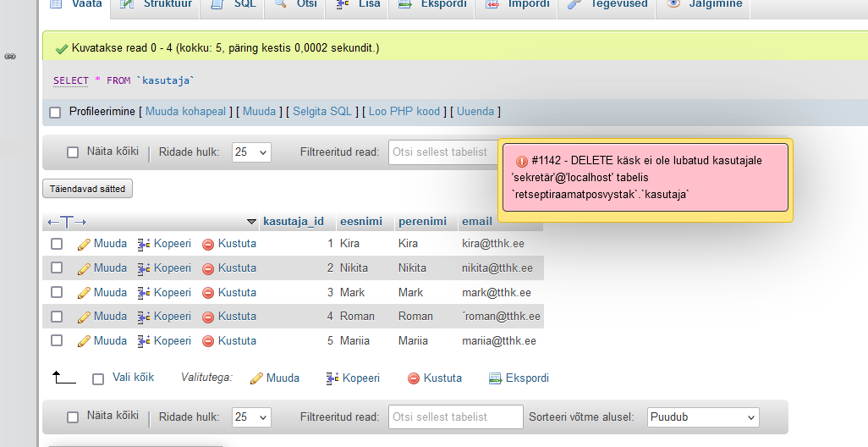Switch to the Struktuur tab
868x447 pixels.
coord(157,4)
